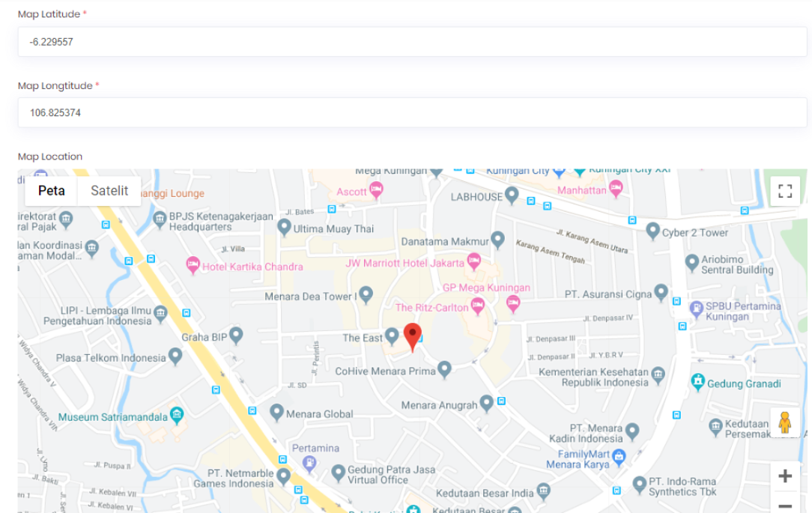The image size is (812, 513).
Task: Click Museum Satriamandala marker icon
Action: [177, 415]
